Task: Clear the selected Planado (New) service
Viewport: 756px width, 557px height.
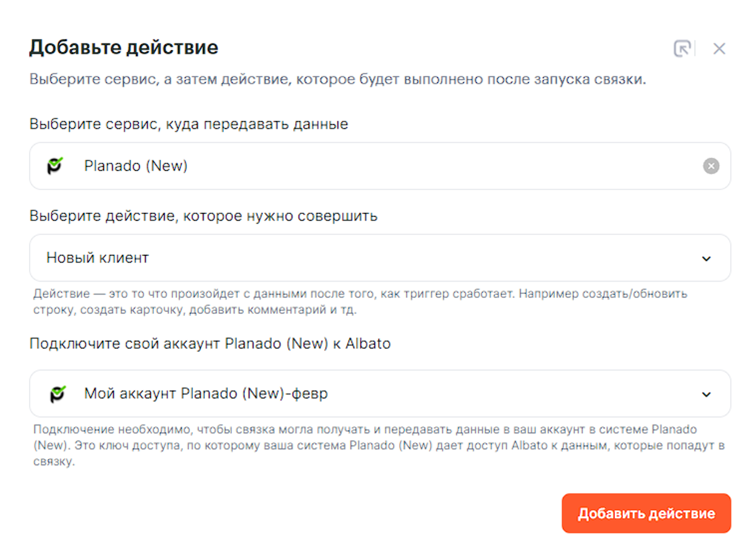Action: pyautogui.click(x=711, y=166)
